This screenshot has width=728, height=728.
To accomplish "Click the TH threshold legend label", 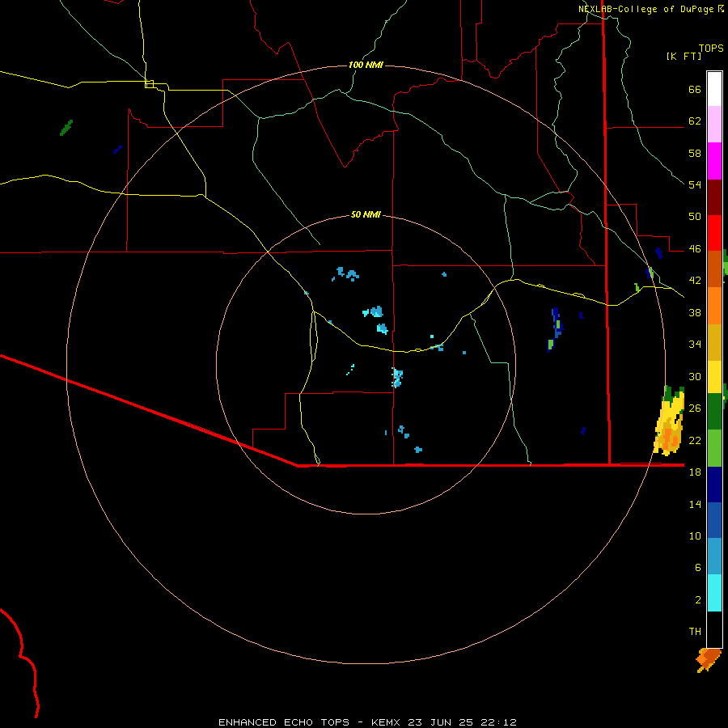I will coord(695,632).
